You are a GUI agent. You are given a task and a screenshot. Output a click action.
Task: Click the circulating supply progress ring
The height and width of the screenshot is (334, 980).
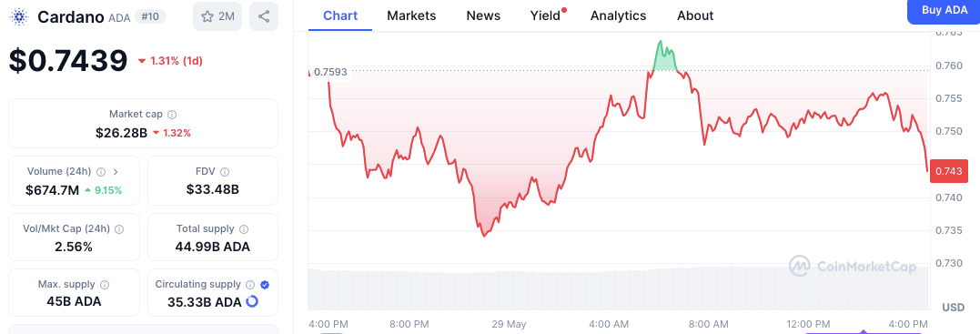pyautogui.click(x=252, y=301)
